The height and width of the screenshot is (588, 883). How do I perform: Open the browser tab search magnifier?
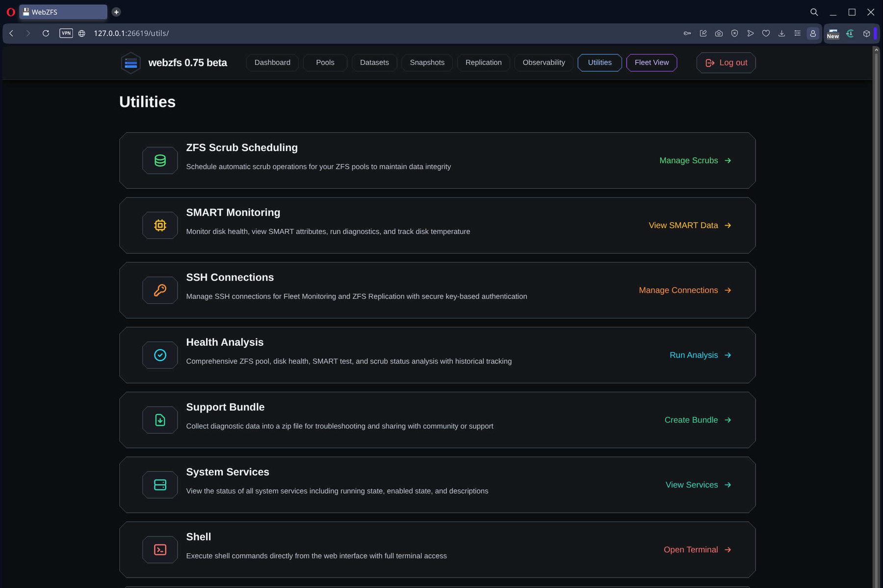(814, 12)
